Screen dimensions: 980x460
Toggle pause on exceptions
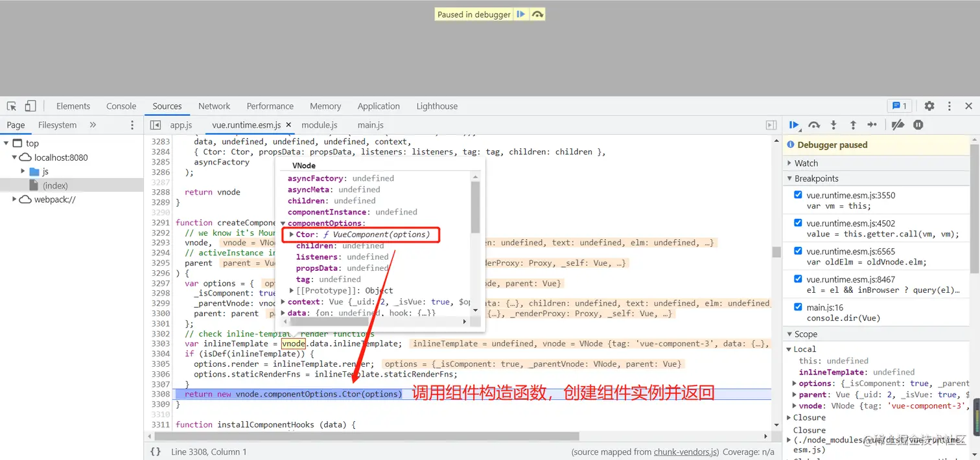point(918,125)
